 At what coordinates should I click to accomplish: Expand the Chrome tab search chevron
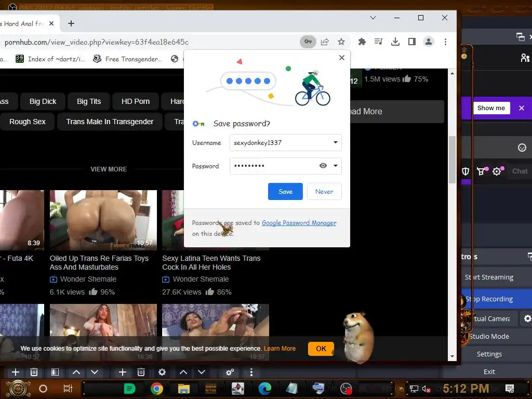click(373, 18)
